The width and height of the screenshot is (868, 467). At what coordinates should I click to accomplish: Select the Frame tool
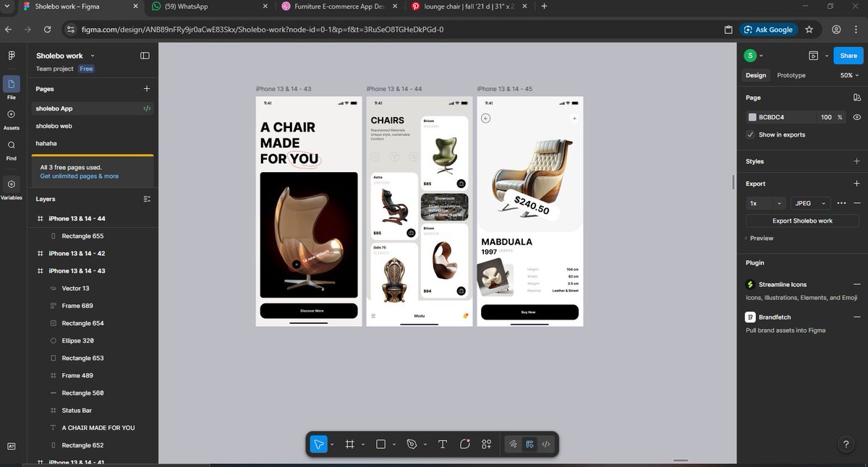point(349,444)
